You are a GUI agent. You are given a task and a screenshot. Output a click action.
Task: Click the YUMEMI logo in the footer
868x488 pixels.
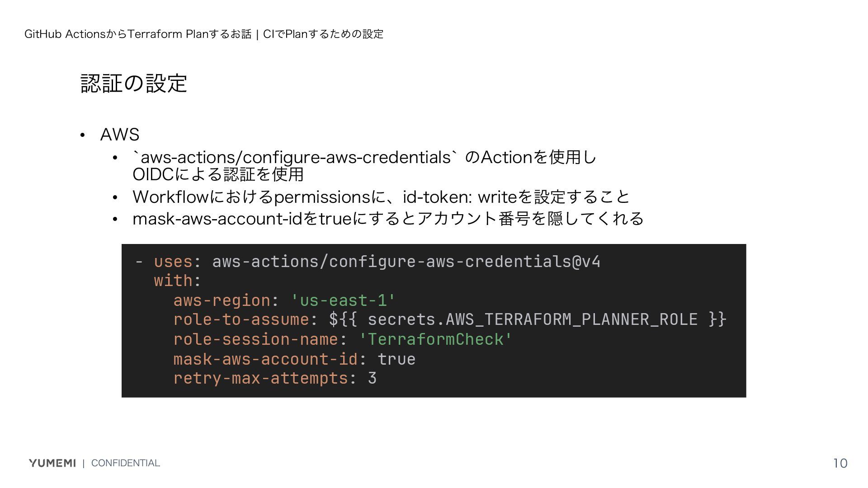pos(52,463)
